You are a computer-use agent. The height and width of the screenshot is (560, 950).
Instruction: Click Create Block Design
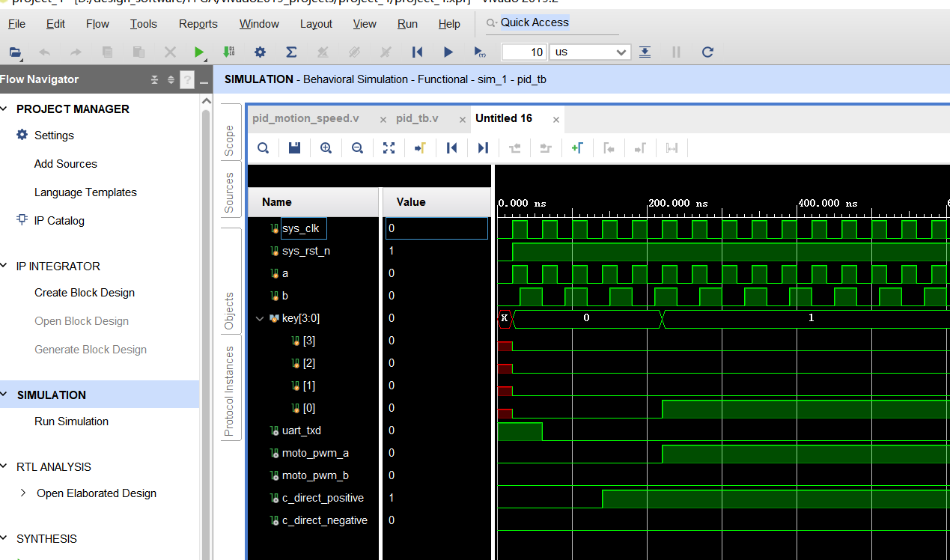pyautogui.click(x=85, y=293)
